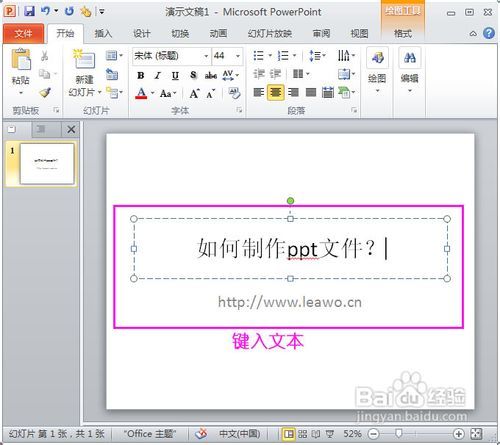
Task: Open Drawing (绘图) tools icon
Action: click(x=377, y=58)
